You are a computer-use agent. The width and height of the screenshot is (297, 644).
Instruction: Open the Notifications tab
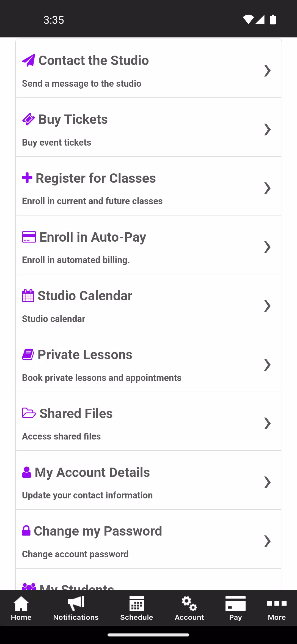coord(76,608)
